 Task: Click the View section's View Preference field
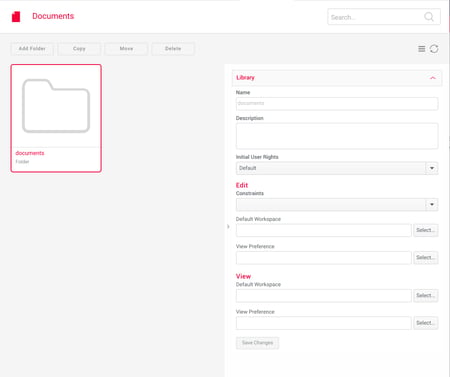pyautogui.click(x=324, y=323)
